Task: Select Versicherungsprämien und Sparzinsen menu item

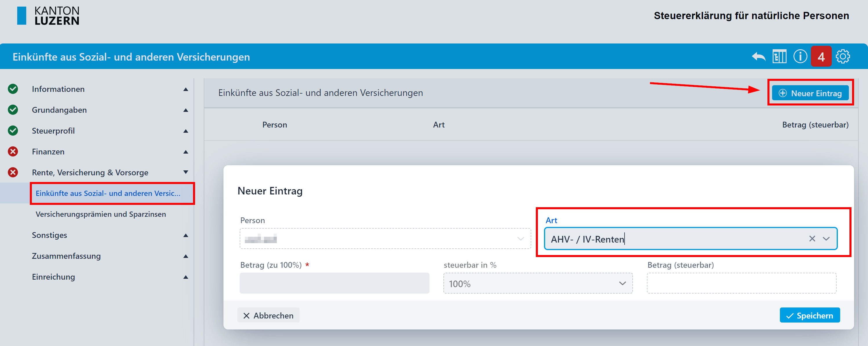Action: tap(101, 214)
